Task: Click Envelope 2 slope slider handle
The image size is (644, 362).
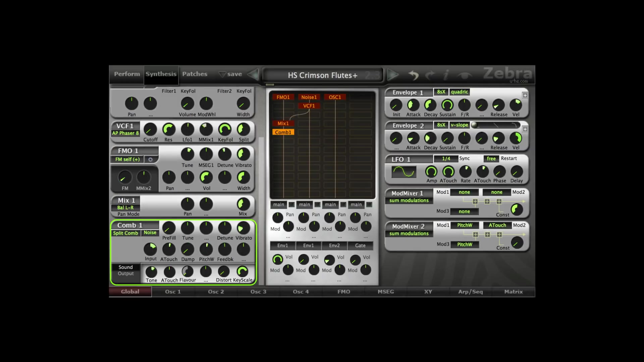Action: [474, 125]
